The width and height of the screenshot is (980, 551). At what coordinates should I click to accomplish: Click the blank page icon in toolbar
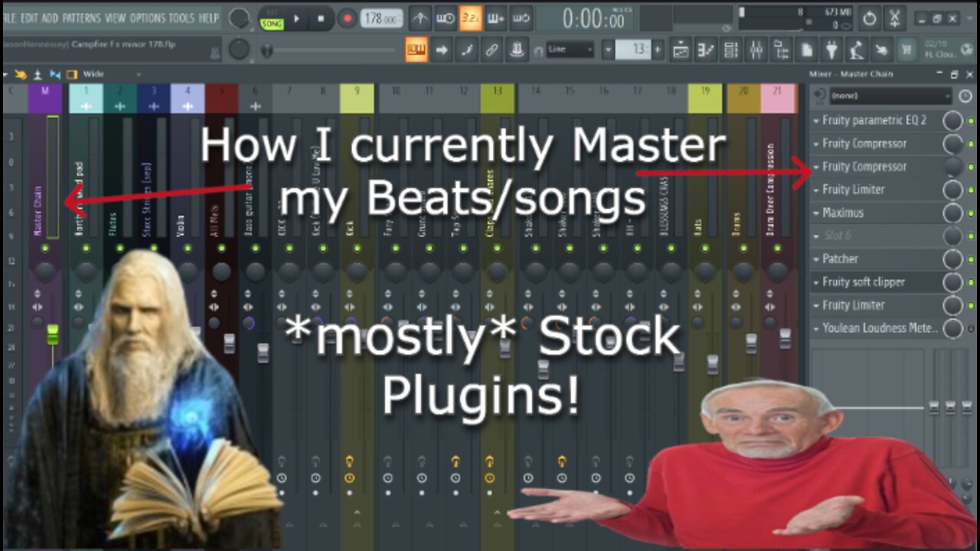pyautogui.click(x=807, y=51)
